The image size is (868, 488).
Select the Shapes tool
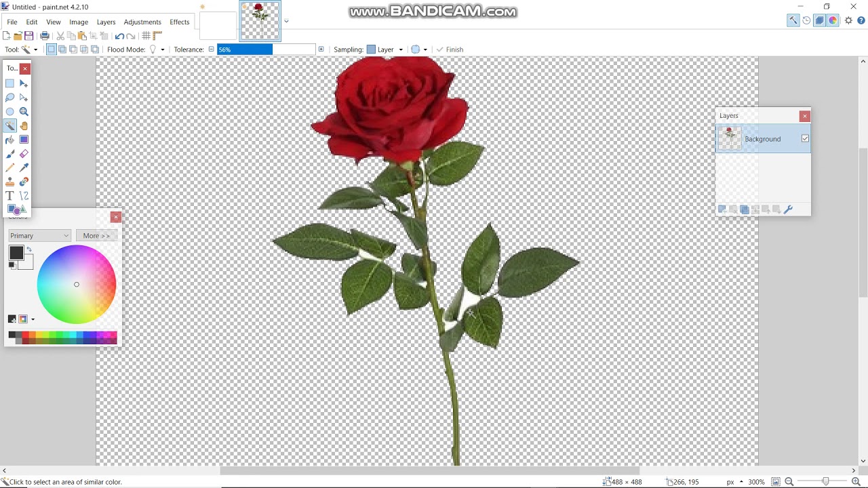coord(16,209)
